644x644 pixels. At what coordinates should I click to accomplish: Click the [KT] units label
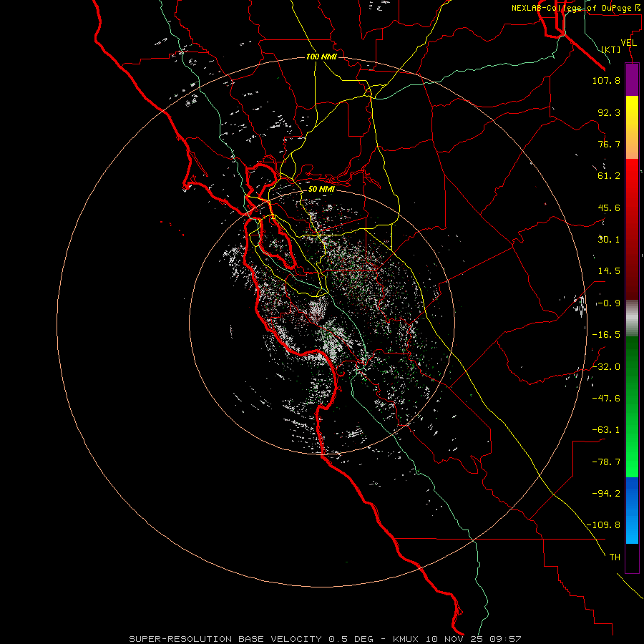[x=611, y=49]
